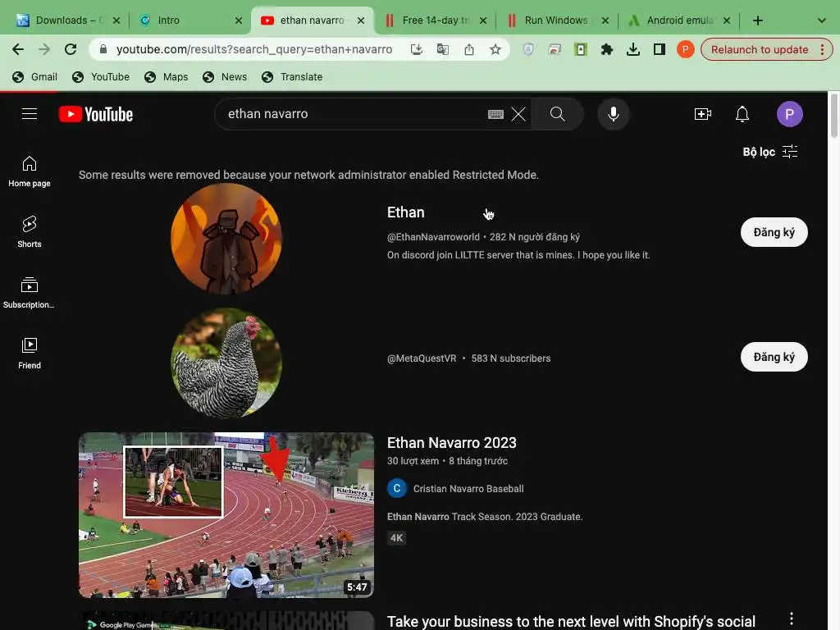Open the Ethan Navarro 2023 video title

(452, 442)
